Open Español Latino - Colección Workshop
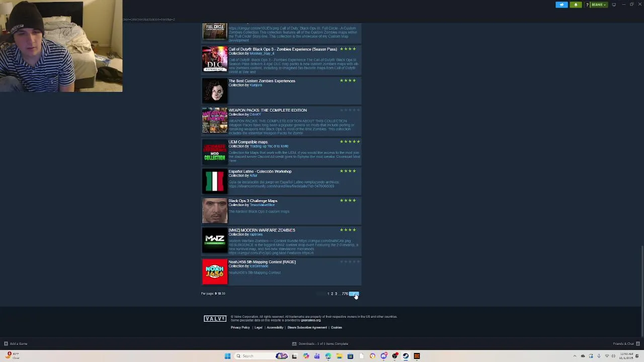 pyautogui.click(x=260, y=171)
